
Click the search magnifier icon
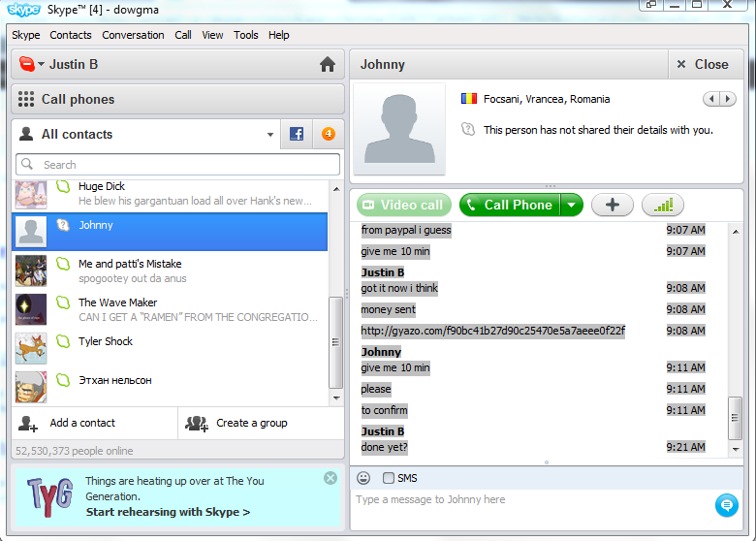click(27, 164)
